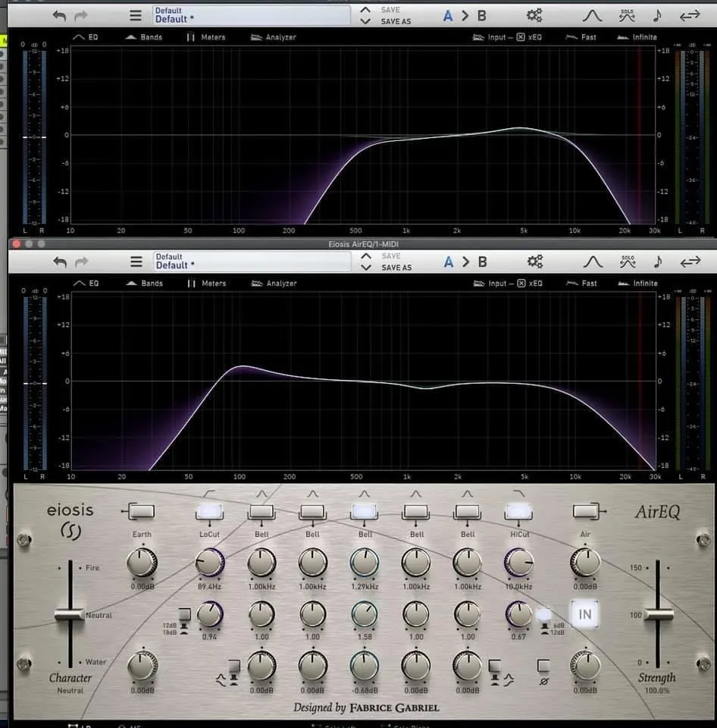Click Undo arrow in the AirEQ/1-MIDI window
The width and height of the screenshot is (717, 728).
pos(60,262)
